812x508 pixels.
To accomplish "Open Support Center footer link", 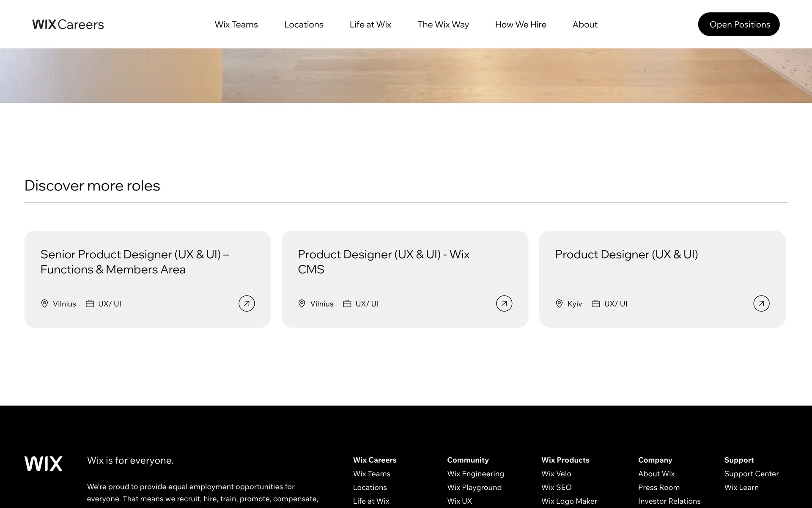I will (x=751, y=474).
